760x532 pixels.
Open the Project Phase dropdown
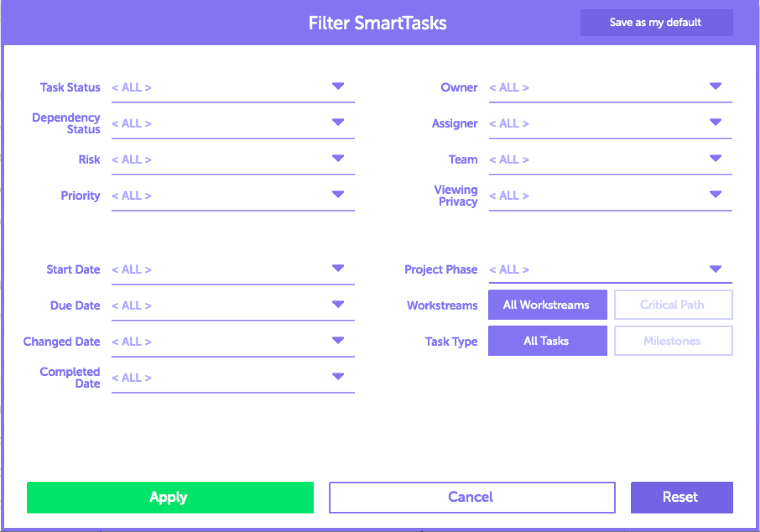coord(715,269)
